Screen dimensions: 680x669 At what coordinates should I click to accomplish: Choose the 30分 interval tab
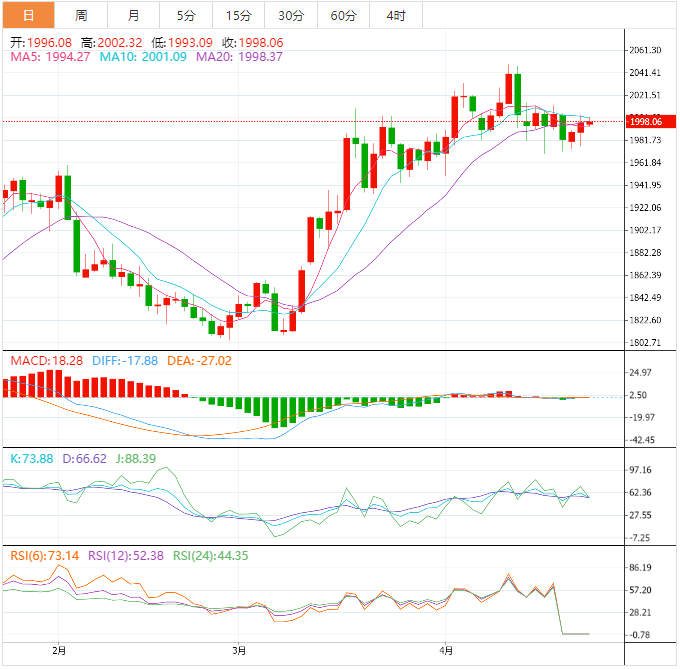291,15
